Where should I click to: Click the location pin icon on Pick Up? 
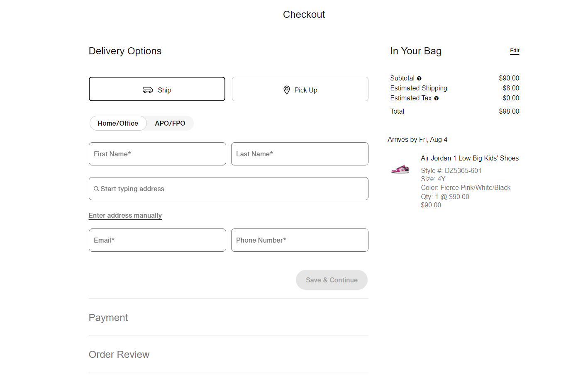(x=287, y=90)
